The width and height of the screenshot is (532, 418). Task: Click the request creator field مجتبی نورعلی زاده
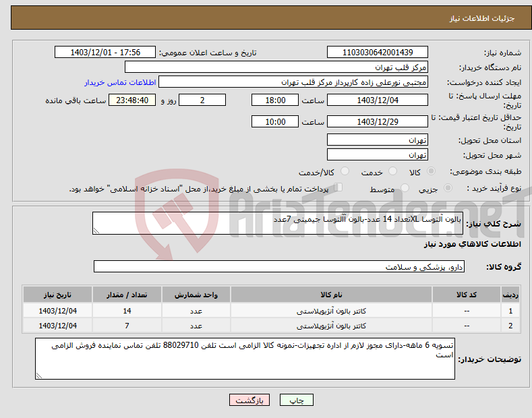click(x=293, y=82)
